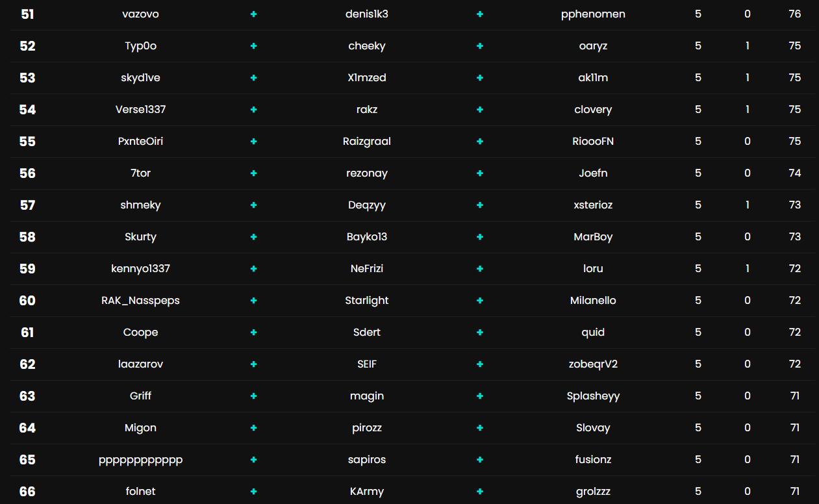Click the 76 points score for rank 51
Image resolution: width=819 pixels, height=504 pixels.
tap(794, 14)
